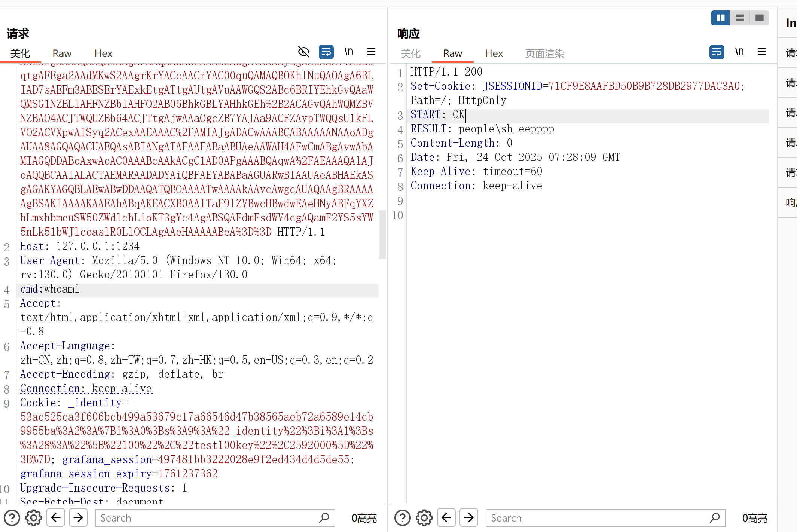Click help icon below request panel
797x532 pixels.
pos(12,518)
